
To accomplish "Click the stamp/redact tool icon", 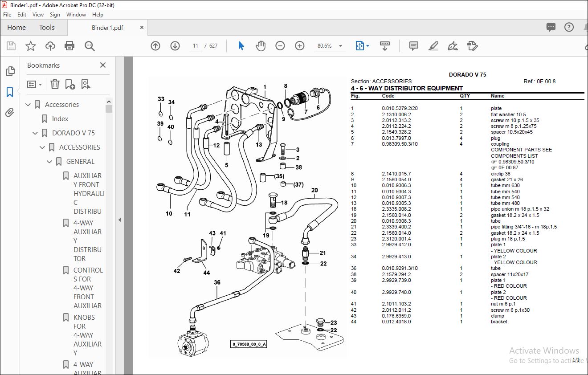I will (473, 46).
